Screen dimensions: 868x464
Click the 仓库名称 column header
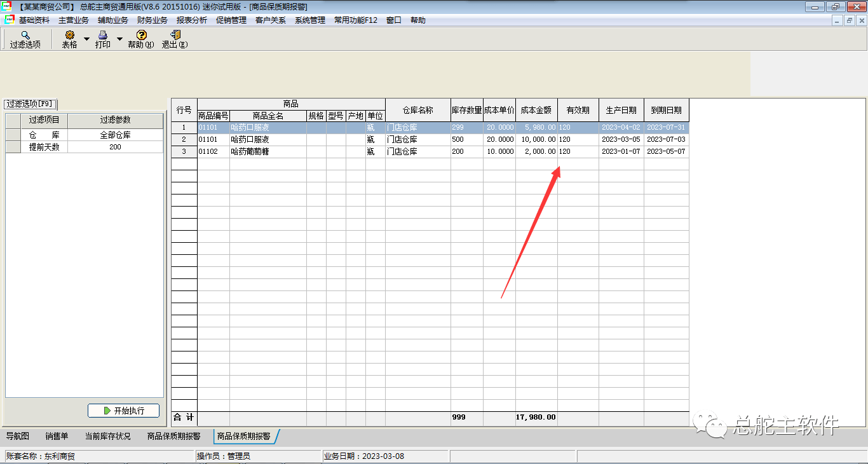click(418, 110)
